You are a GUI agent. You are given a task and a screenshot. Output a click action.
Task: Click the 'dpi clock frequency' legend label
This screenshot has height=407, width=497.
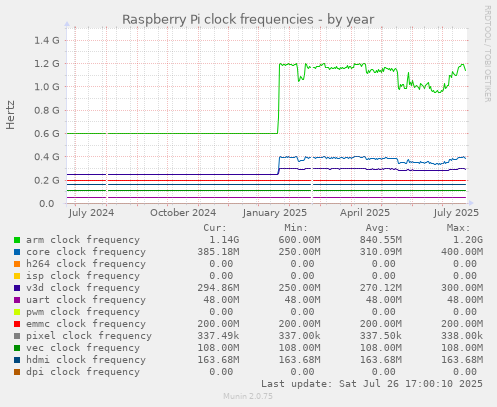(x=83, y=372)
